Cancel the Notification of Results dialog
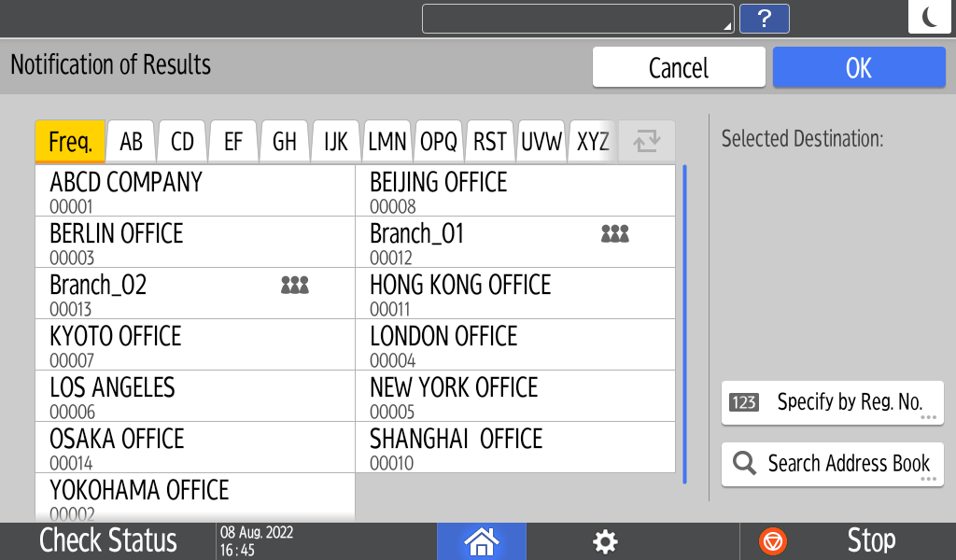The image size is (956, 560). click(679, 67)
